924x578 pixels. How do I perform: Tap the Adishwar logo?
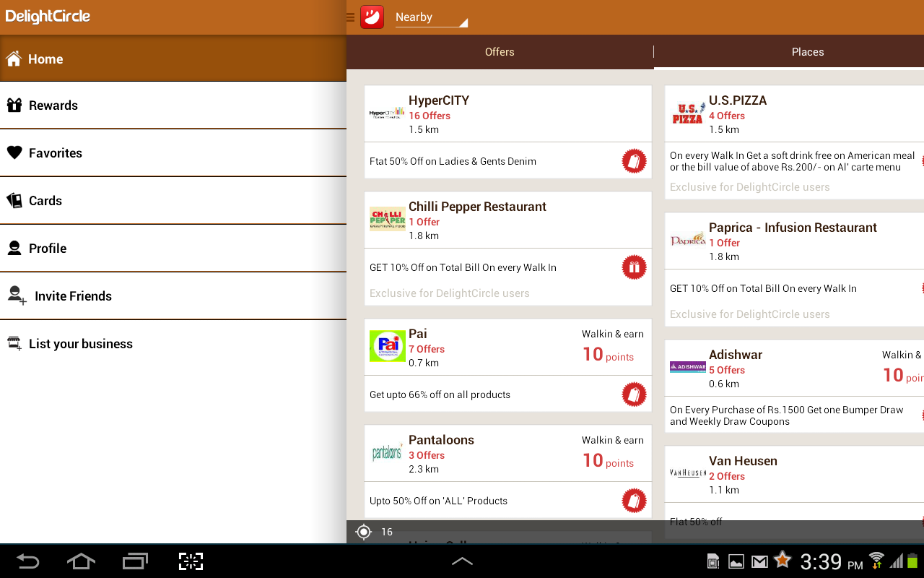(x=688, y=367)
